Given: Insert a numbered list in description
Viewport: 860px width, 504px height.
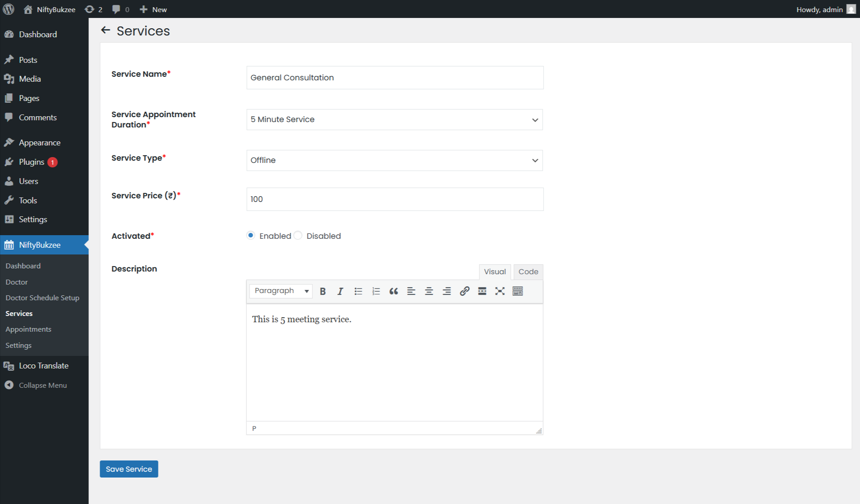Looking at the screenshot, I should [x=376, y=291].
